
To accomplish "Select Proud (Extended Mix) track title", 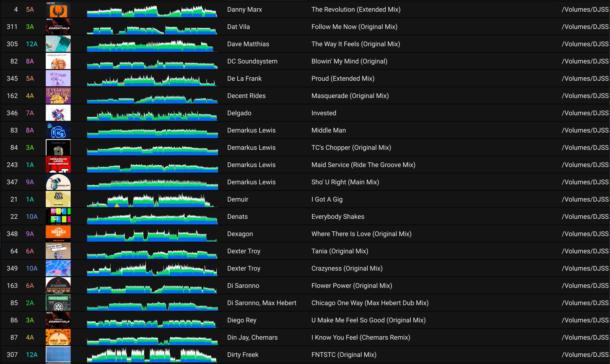I will (x=342, y=78).
